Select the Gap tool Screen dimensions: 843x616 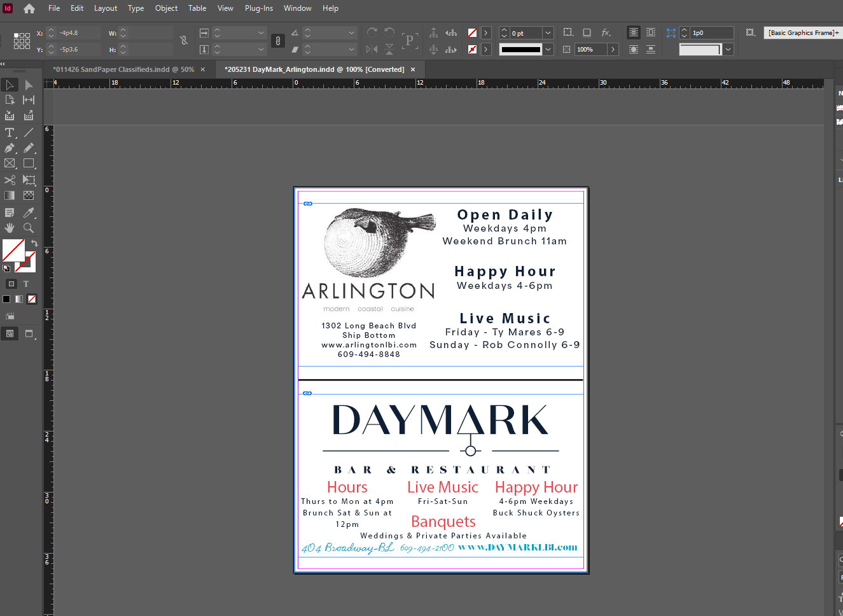(29, 100)
